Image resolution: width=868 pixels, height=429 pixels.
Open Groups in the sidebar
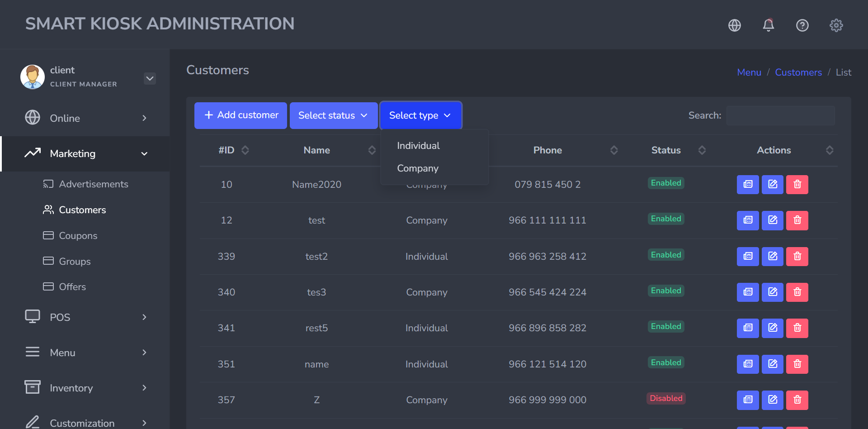click(67, 261)
